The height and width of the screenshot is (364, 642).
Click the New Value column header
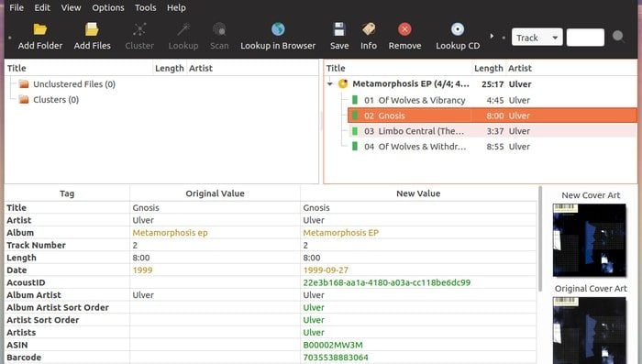(x=418, y=193)
